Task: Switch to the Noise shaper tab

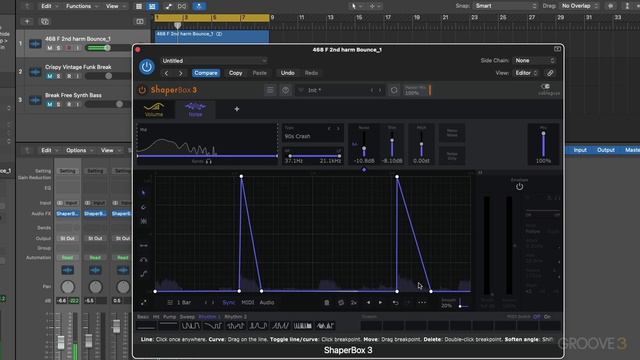Action: click(x=196, y=110)
